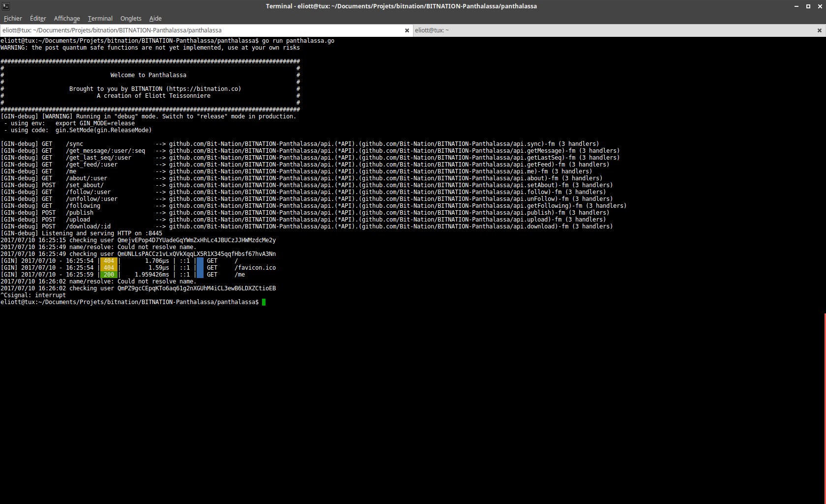Open the Fichier menu
The height and width of the screenshot is (504, 826).
pyautogui.click(x=13, y=18)
